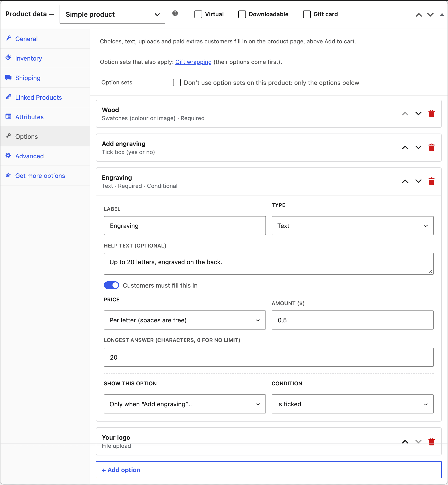The width and height of the screenshot is (448, 485).
Task: Delete the Add engraving option
Action: click(431, 148)
